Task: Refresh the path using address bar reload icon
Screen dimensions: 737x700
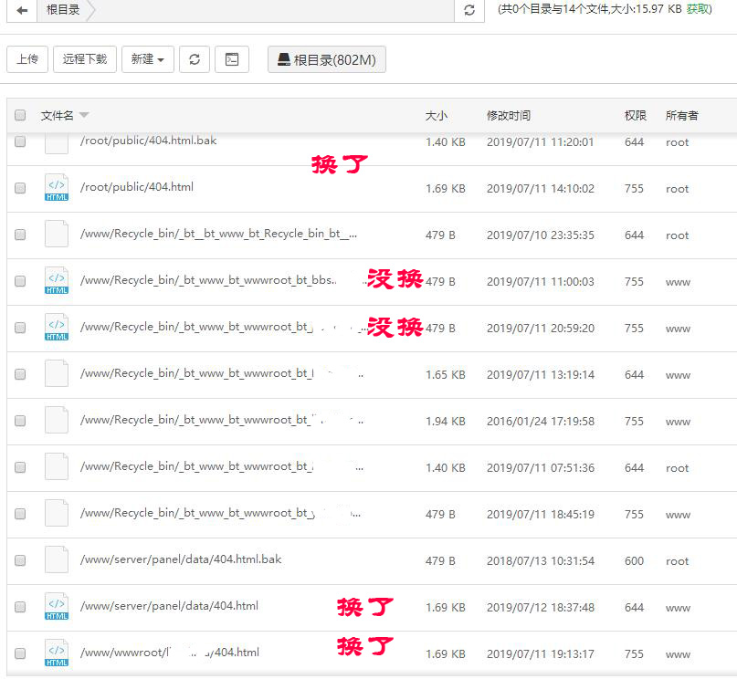Action: 469,10
